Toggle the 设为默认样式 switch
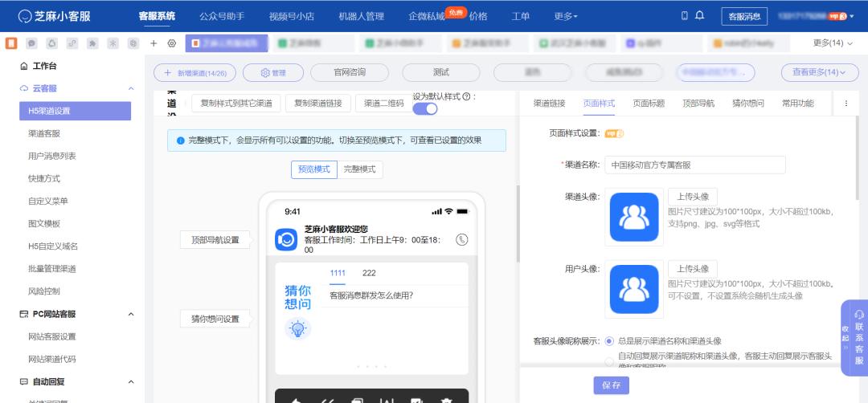The image size is (868, 403). pos(425,109)
